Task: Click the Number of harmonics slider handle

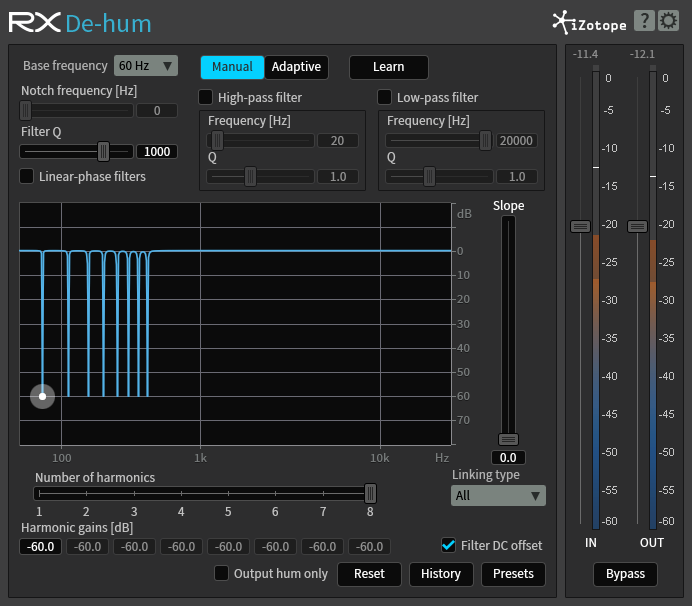Action: pos(370,493)
